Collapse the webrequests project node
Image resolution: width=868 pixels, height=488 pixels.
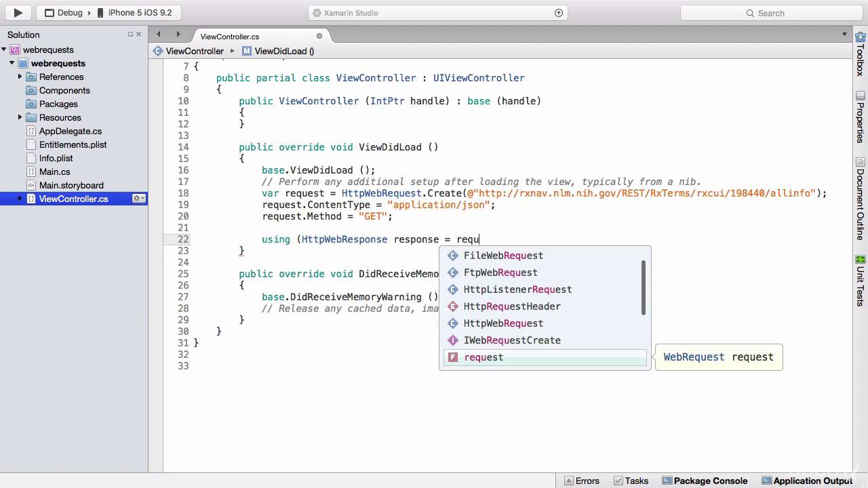coord(12,63)
